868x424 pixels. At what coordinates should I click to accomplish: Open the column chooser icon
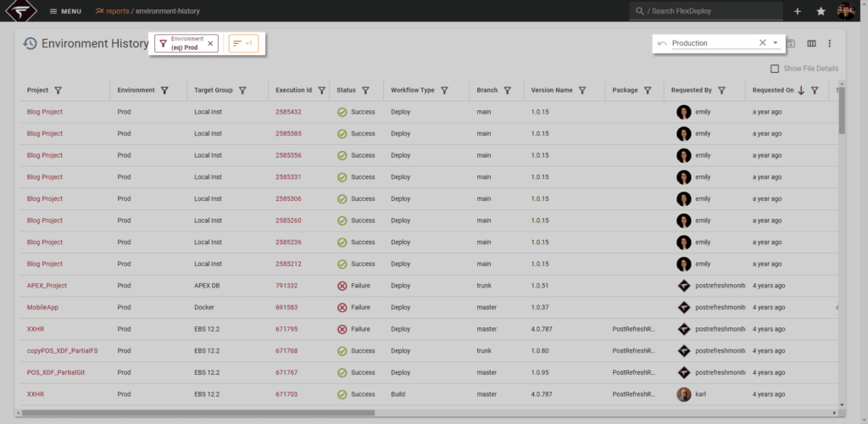pos(811,43)
